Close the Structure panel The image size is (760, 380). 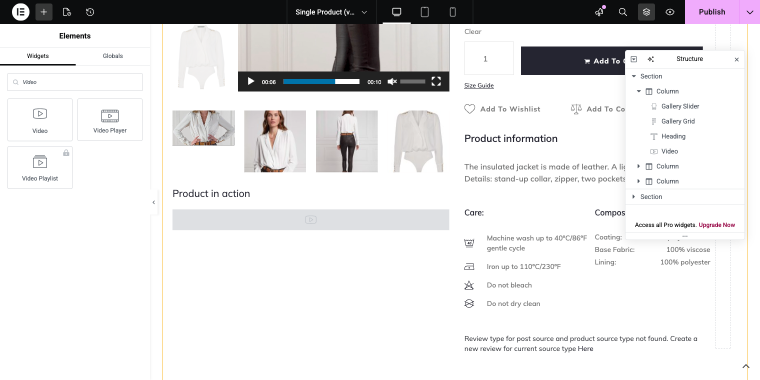pyautogui.click(x=737, y=60)
